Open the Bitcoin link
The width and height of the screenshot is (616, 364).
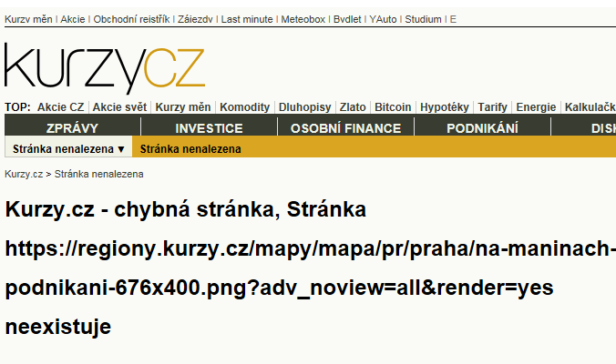click(393, 107)
